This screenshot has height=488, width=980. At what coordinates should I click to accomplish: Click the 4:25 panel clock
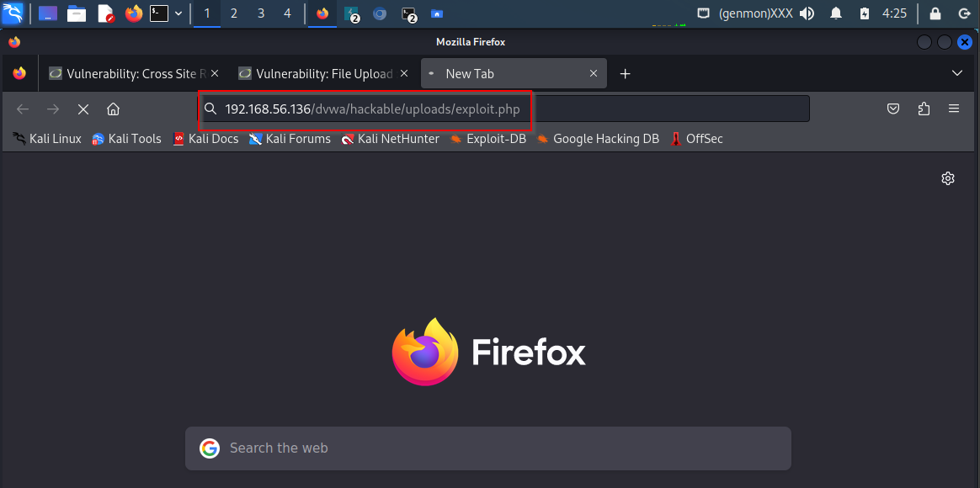pyautogui.click(x=894, y=13)
